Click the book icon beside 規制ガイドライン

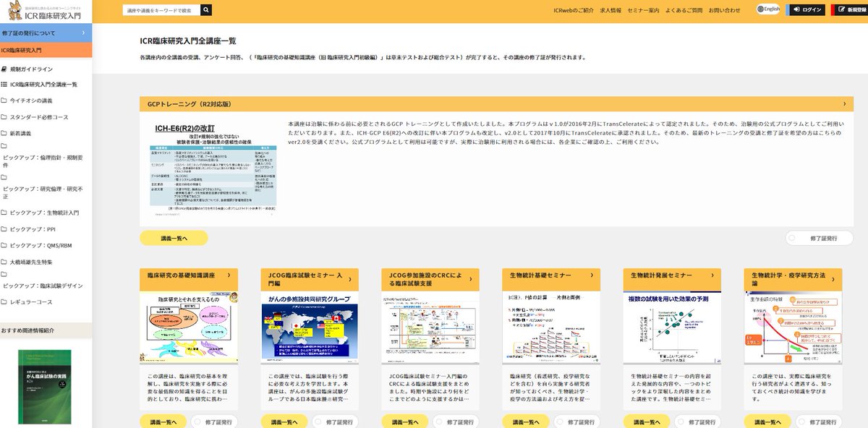coord(4,69)
